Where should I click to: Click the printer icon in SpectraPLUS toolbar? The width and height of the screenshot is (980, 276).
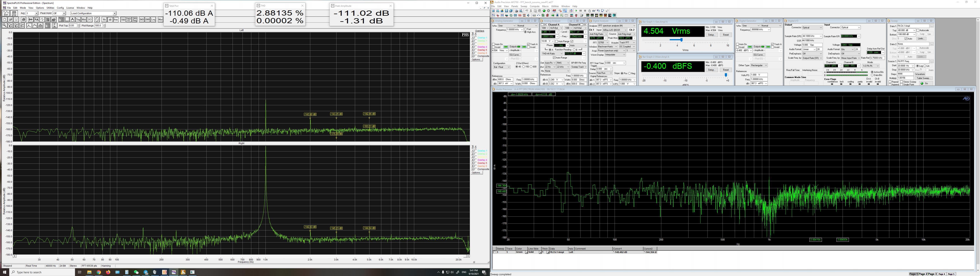(x=24, y=19)
